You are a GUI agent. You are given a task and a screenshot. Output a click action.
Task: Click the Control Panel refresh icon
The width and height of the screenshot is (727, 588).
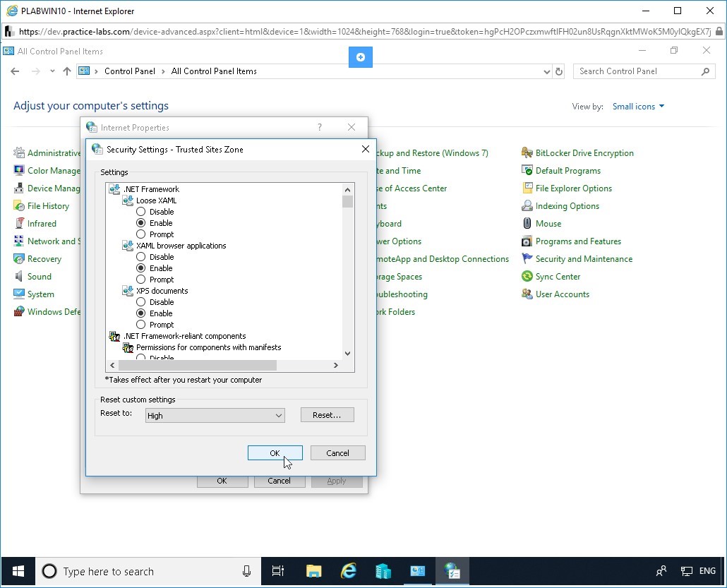coord(559,71)
